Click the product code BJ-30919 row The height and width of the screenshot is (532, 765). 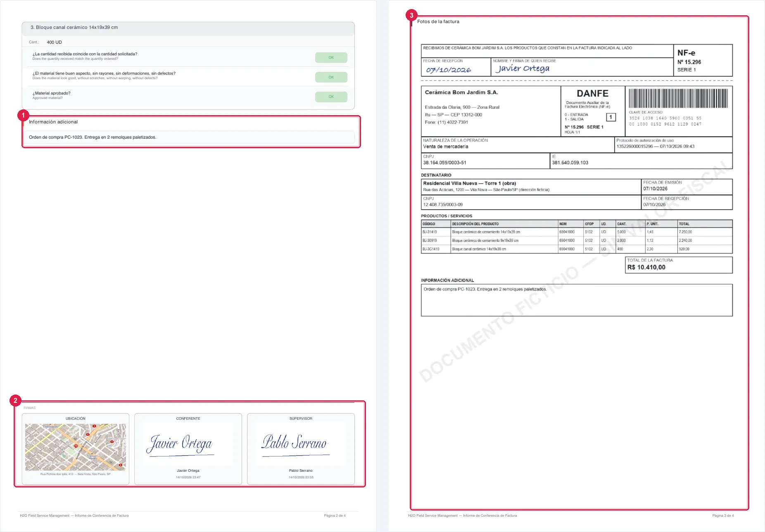tap(577, 241)
